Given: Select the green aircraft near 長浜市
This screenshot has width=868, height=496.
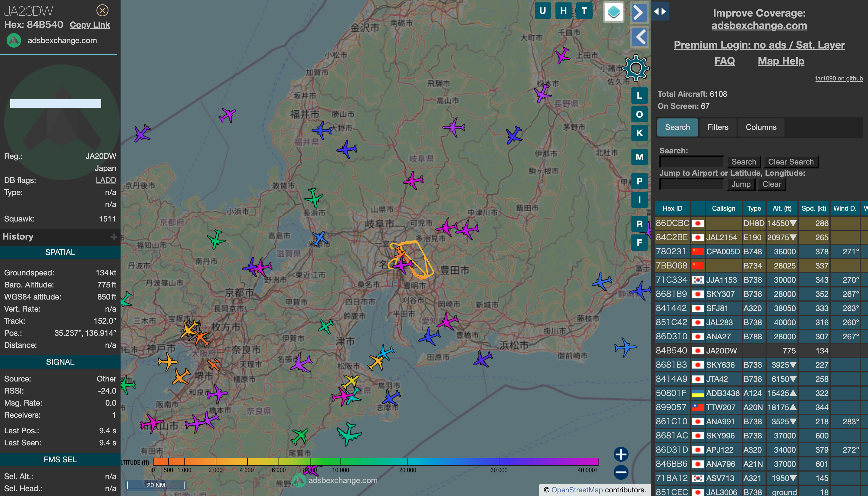Looking at the screenshot, I should tap(313, 198).
